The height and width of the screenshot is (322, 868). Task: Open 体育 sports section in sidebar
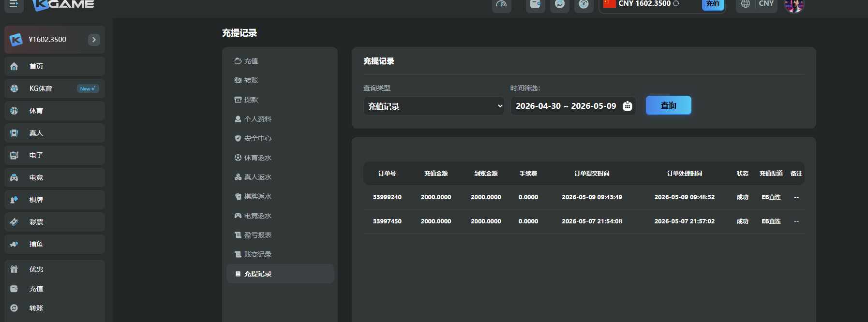[x=55, y=111]
